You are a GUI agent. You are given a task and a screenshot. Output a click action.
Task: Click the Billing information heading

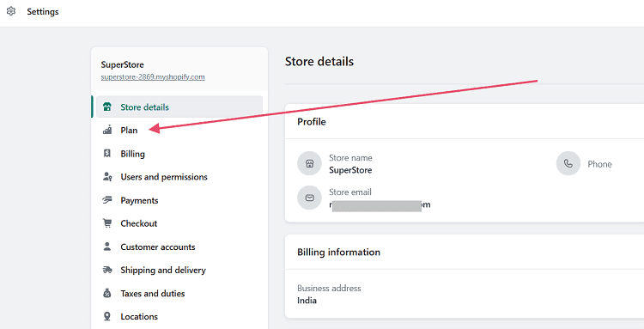click(x=339, y=253)
